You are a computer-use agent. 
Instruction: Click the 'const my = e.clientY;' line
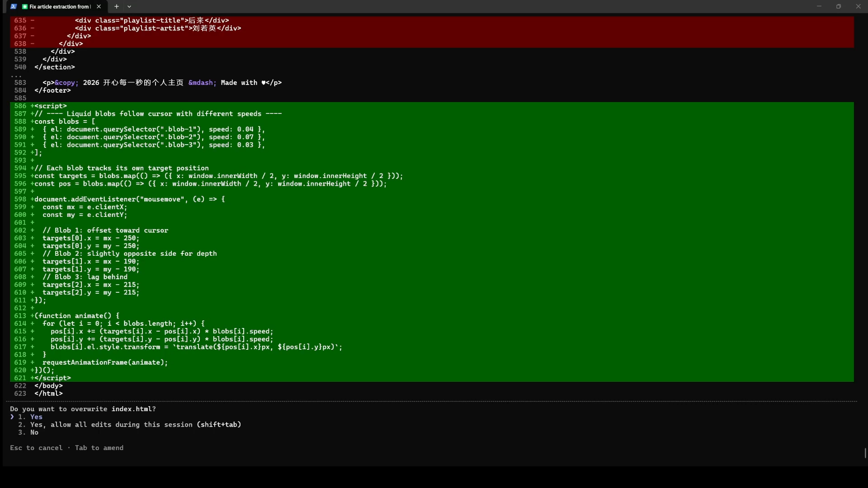pos(85,215)
